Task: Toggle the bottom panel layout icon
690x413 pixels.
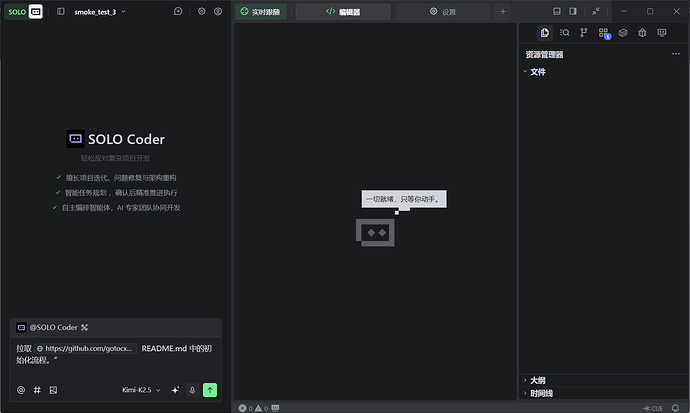Action: pos(557,11)
